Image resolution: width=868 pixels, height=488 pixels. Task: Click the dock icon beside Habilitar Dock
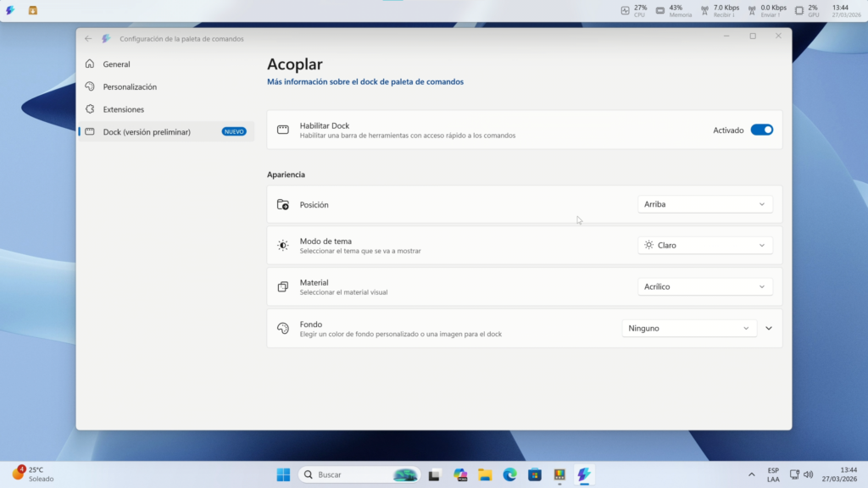283,129
